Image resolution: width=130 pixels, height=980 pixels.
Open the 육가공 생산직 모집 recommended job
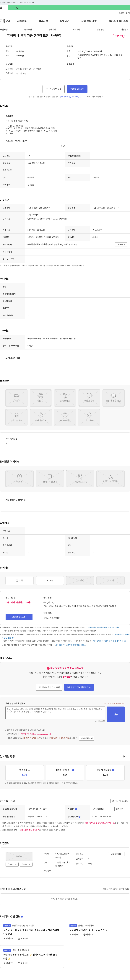[x=31, y=932]
